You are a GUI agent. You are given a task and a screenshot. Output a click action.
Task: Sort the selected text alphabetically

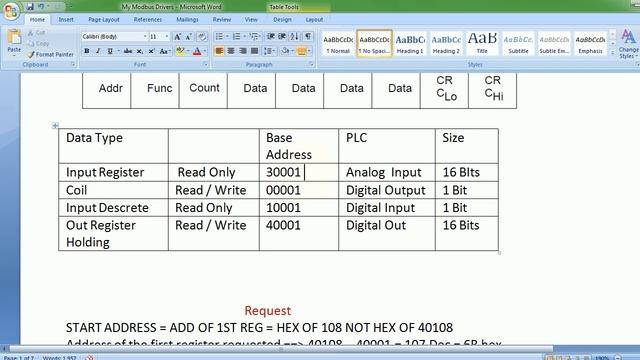[294, 37]
